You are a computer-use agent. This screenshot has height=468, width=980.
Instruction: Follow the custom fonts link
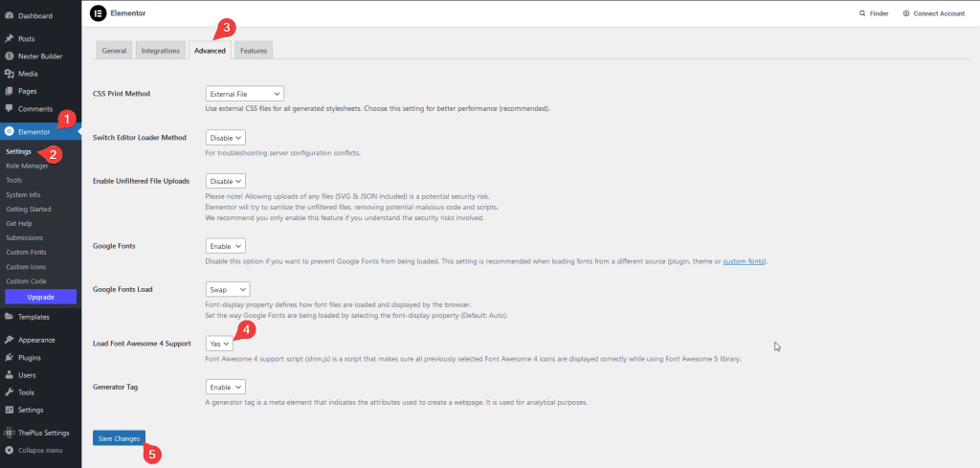click(744, 261)
